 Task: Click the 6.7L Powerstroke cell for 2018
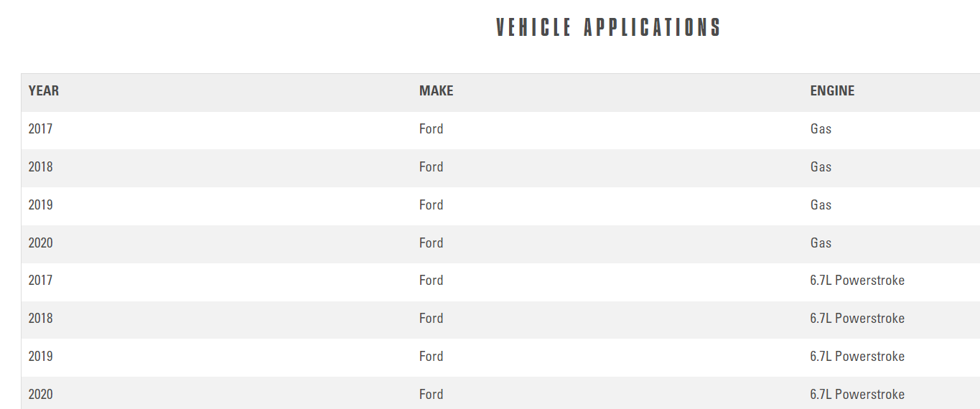[857, 319]
